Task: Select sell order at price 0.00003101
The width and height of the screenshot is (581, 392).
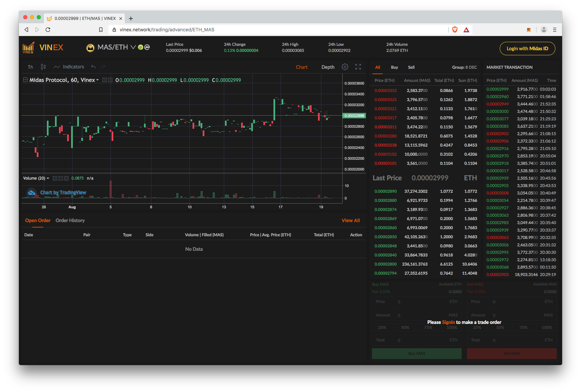Action: [426, 163]
